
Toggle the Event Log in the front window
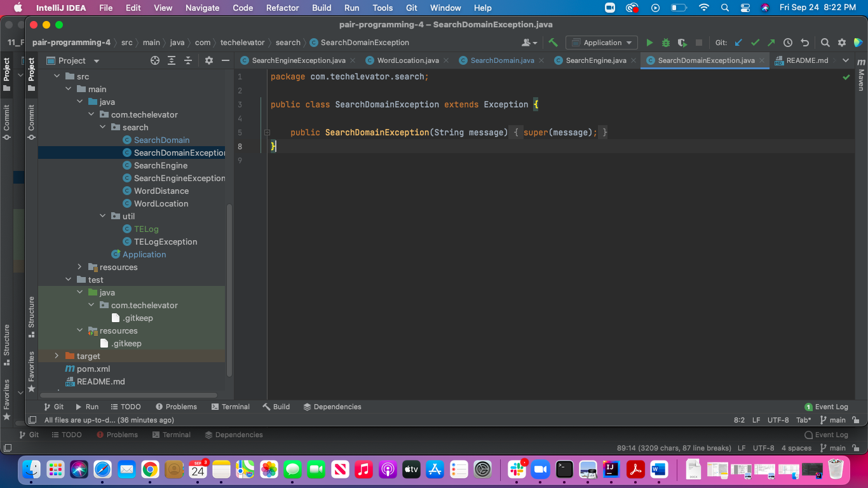coord(827,407)
